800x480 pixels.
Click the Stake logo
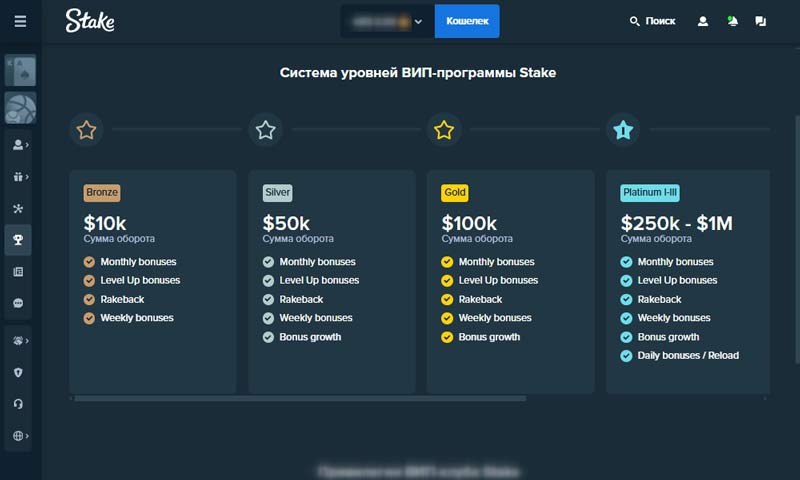pyautogui.click(x=90, y=21)
